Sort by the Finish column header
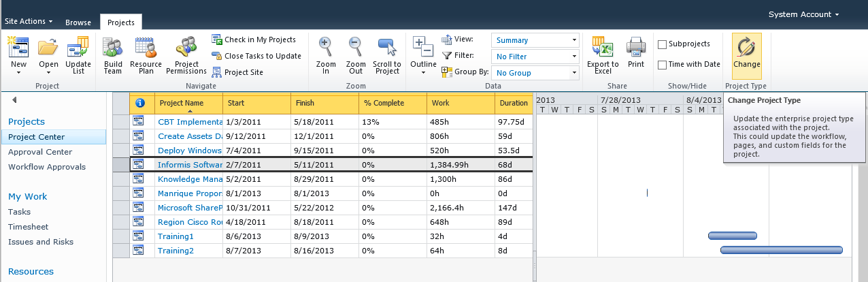The width and height of the screenshot is (868, 282). [x=324, y=103]
